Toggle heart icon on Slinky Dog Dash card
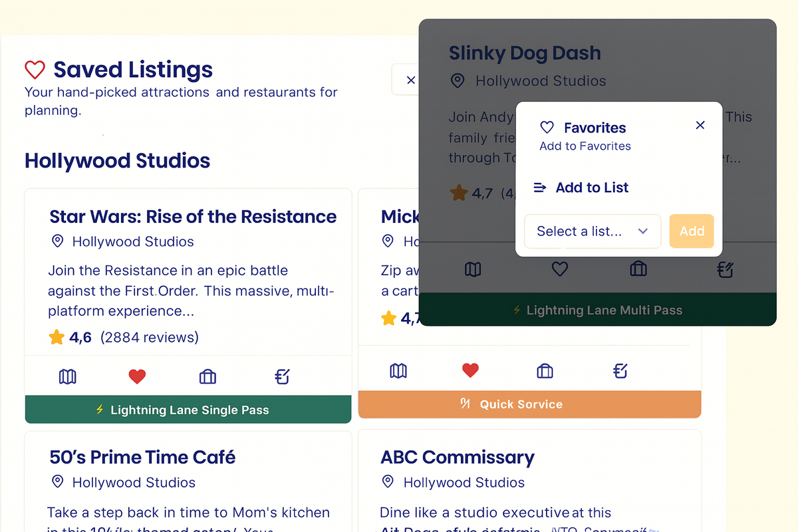This screenshot has width=798, height=532. (x=560, y=269)
